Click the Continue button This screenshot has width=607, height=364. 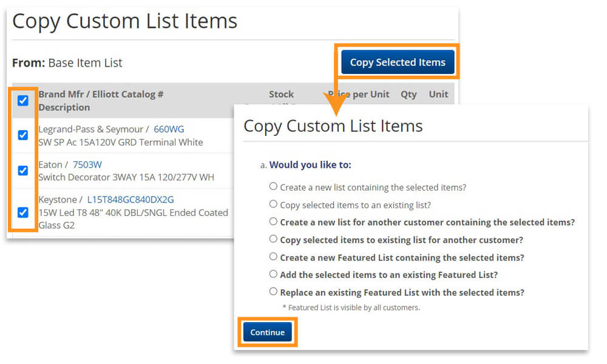pos(268,332)
